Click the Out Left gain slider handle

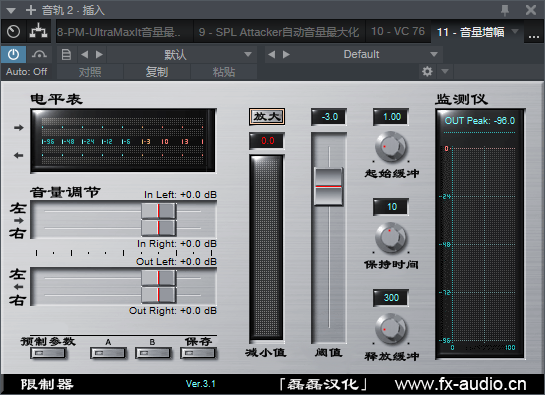coord(159,278)
